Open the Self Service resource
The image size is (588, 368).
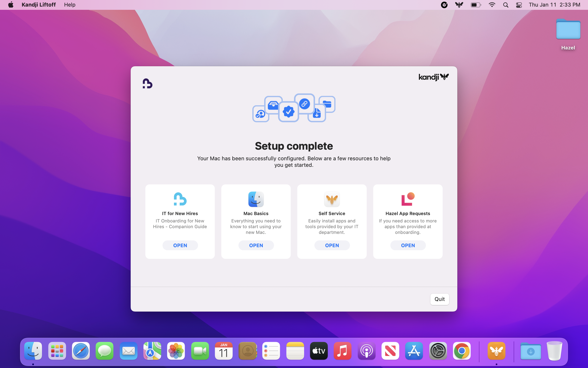pos(332,245)
